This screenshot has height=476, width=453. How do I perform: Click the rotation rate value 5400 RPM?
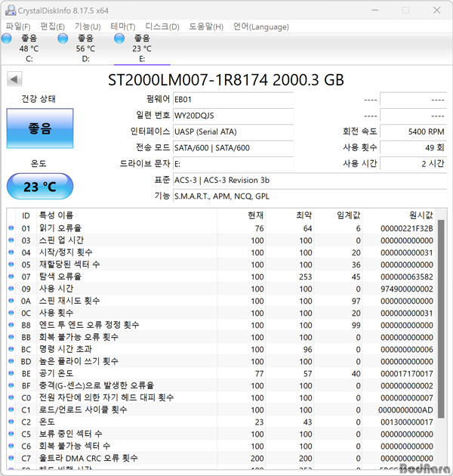414,131
